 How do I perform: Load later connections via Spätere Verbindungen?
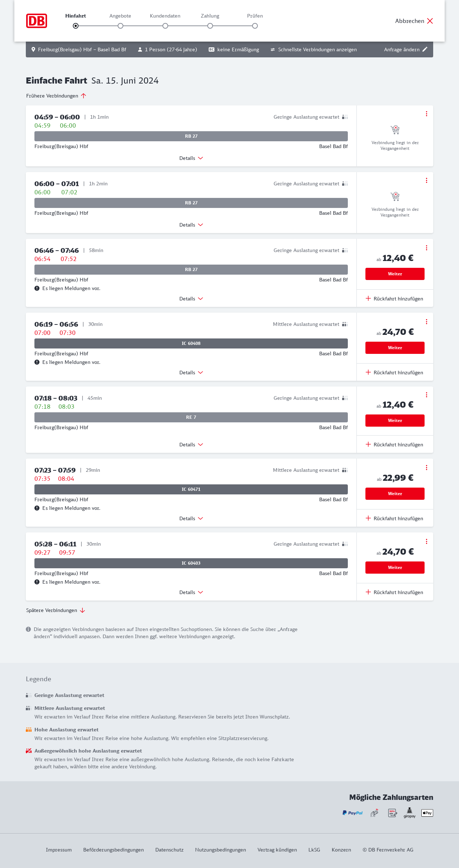point(55,610)
